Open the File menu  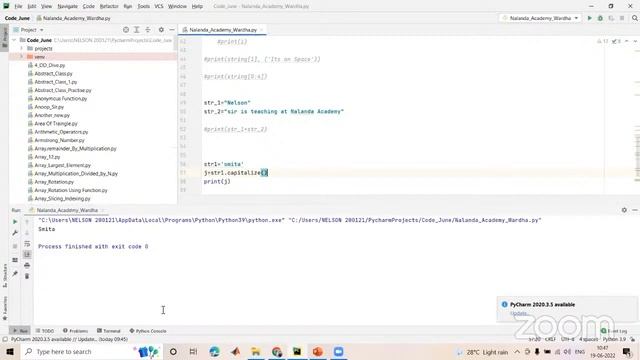[18, 7]
